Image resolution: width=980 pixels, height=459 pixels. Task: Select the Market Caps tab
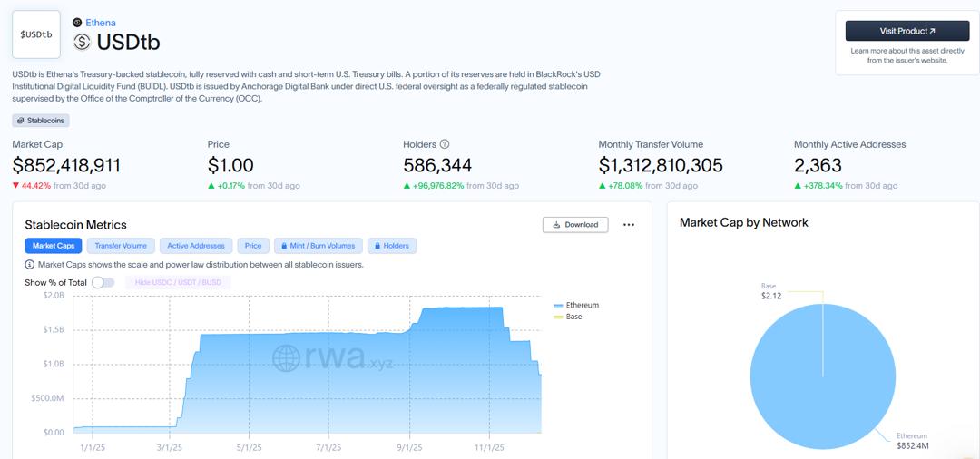[54, 246]
